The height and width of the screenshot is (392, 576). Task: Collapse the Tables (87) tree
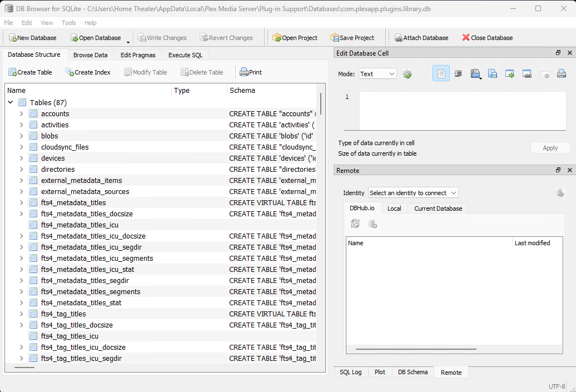[10, 102]
